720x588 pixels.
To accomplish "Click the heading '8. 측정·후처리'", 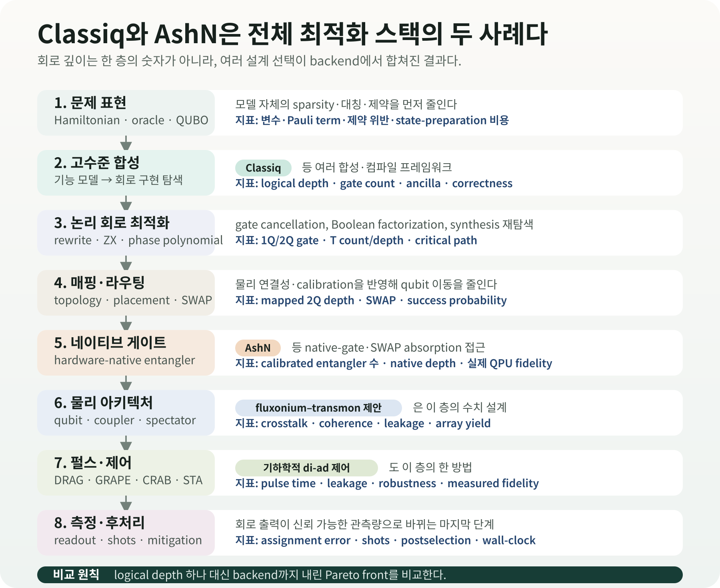I will coord(99,523).
